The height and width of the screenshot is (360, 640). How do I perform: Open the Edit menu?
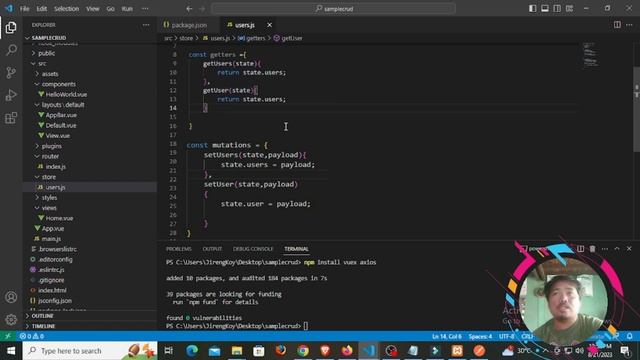[42, 9]
